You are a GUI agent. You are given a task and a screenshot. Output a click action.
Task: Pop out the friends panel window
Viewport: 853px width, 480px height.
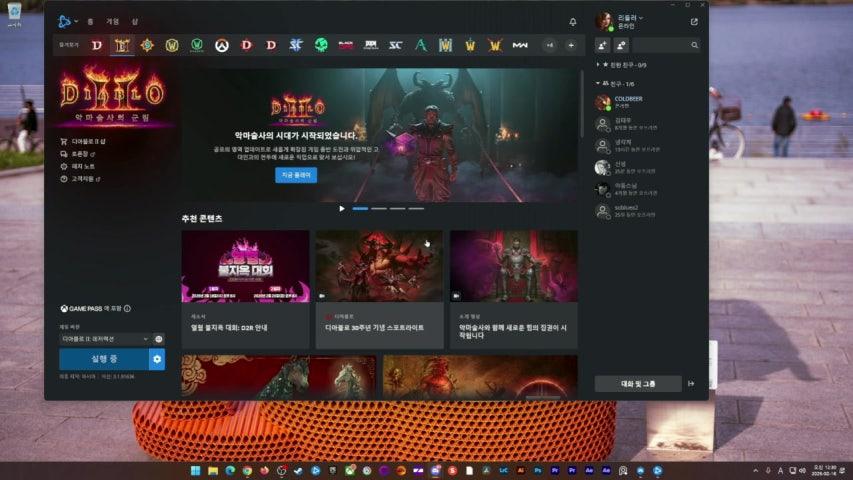coord(694,22)
